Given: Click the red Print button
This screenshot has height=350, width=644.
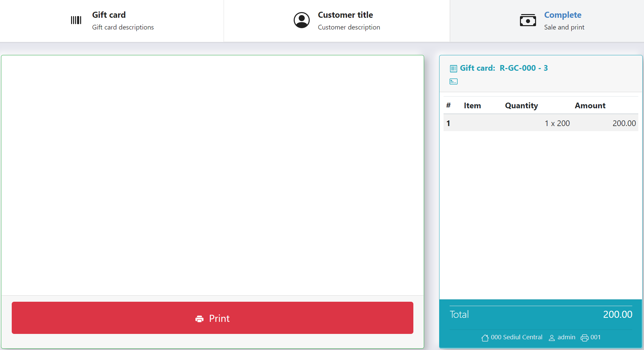Looking at the screenshot, I should (x=213, y=318).
